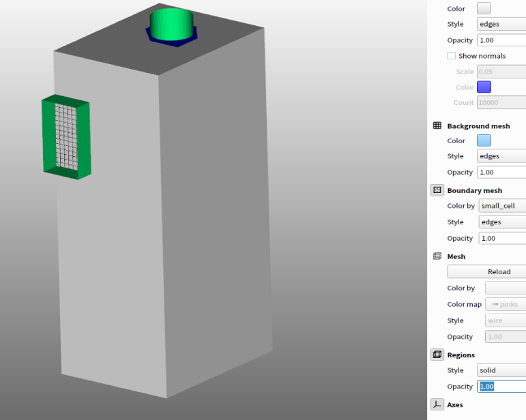Toggle the Boundary mesh visibility icon
Screen dimensions: 526x420
[x=437, y=190]
